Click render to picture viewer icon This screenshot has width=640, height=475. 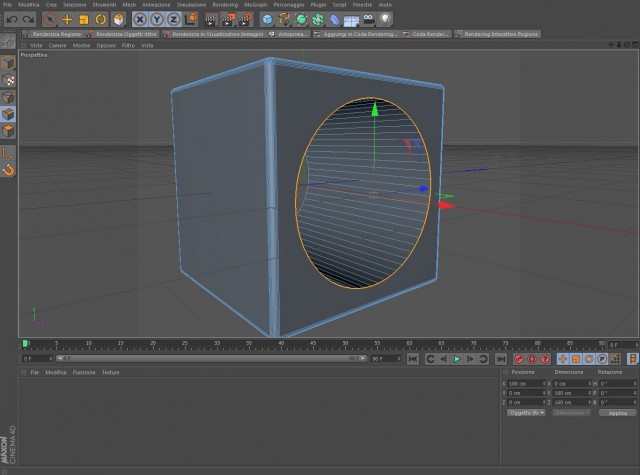[228, 19]
